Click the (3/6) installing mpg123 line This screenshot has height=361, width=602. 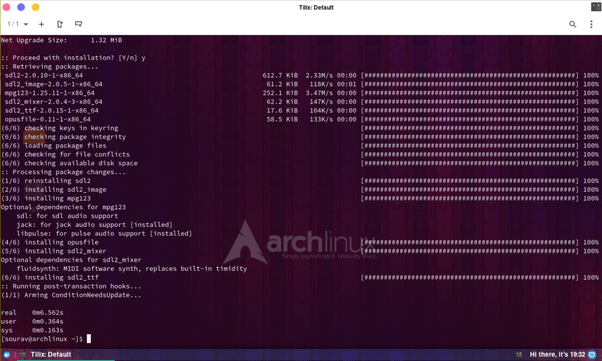click(x=46, y=198)
